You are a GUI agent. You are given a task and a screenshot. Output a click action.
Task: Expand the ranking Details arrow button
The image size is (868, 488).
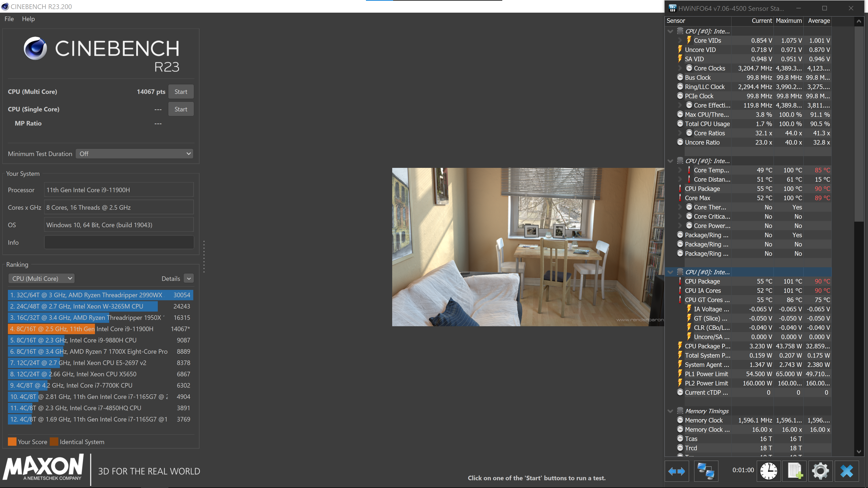coord(189,279)
